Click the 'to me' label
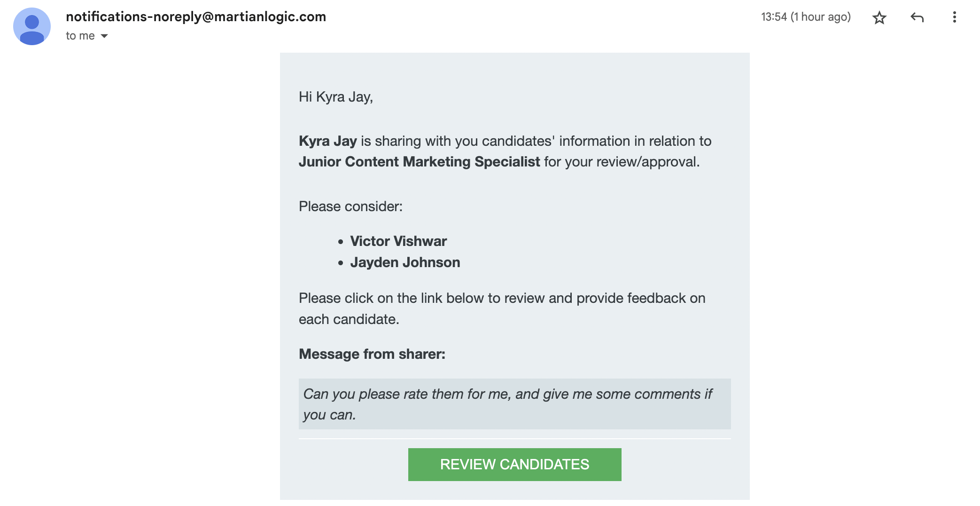The height and width of the screenshot is (506, 980). [x=80, y=36]
